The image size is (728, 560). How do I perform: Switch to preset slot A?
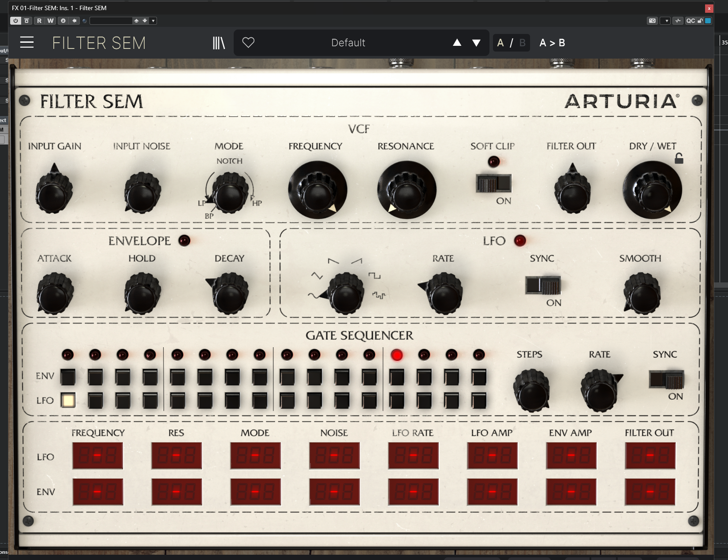[x=500, y=43]
